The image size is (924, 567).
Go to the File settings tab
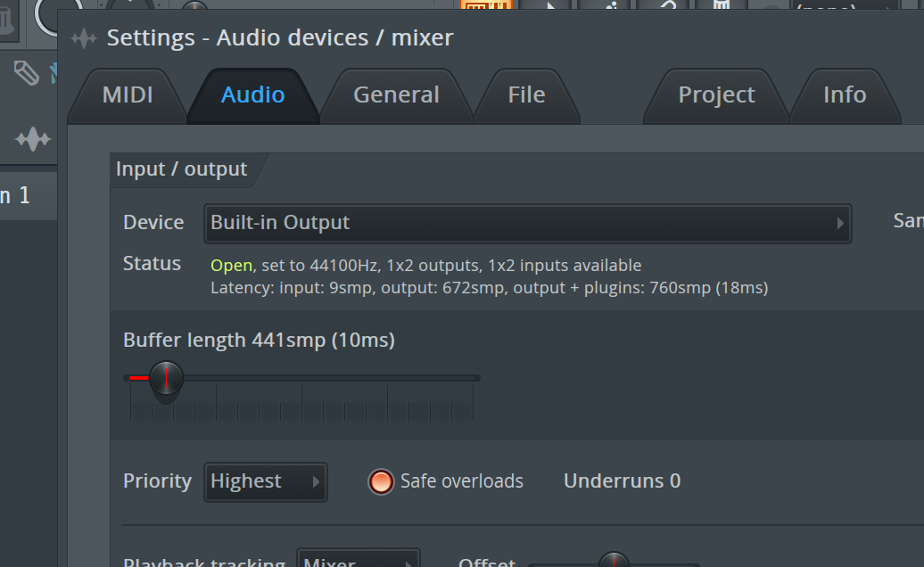[526, 95]
